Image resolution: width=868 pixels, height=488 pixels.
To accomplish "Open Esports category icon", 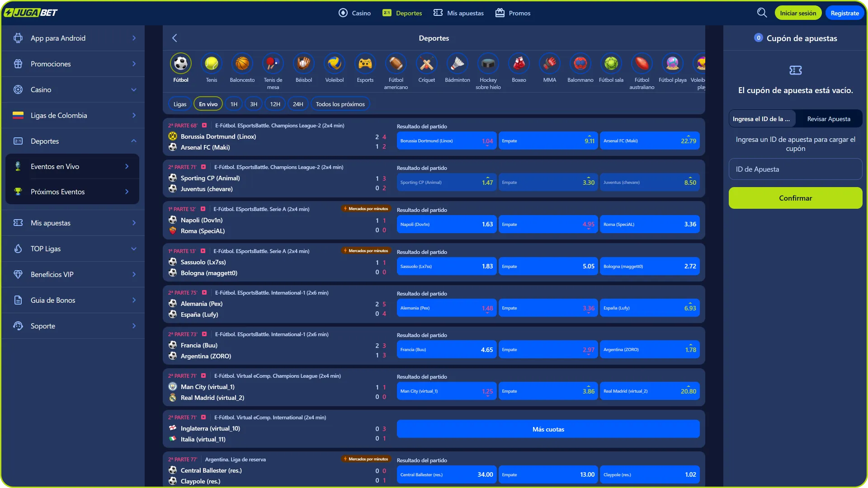I will click(x=365, y=64).
